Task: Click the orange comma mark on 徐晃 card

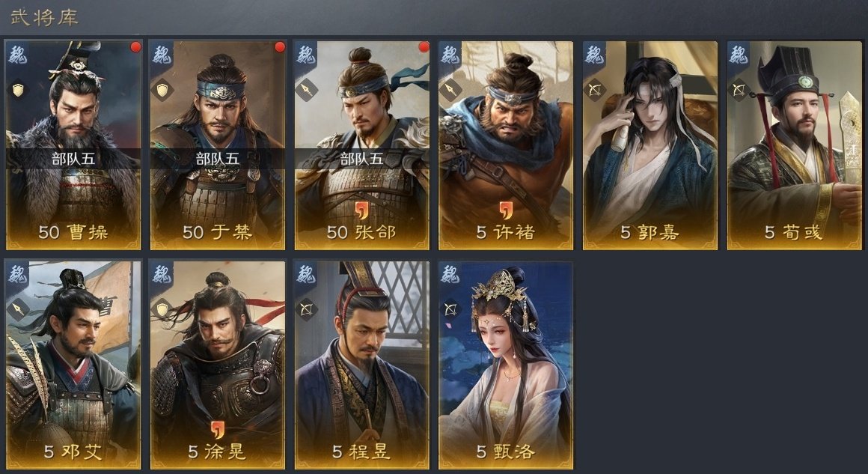Action: (x=218, y=429)
